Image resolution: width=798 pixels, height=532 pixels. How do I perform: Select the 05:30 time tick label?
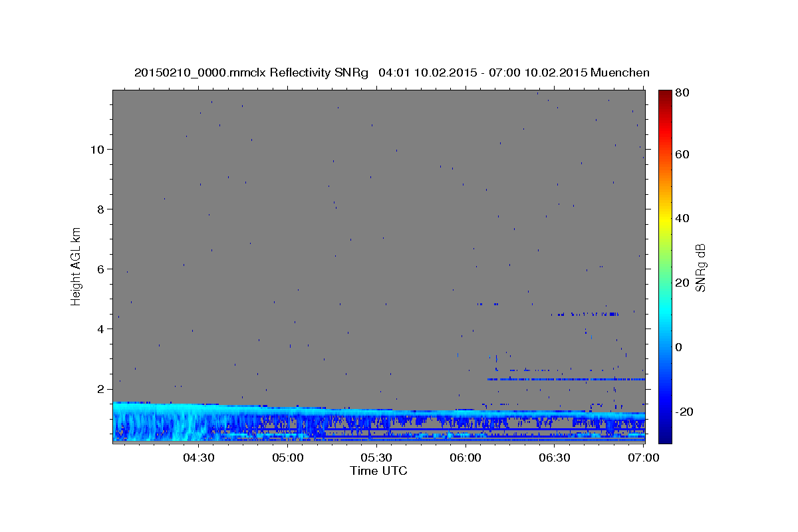click(376, 458)
